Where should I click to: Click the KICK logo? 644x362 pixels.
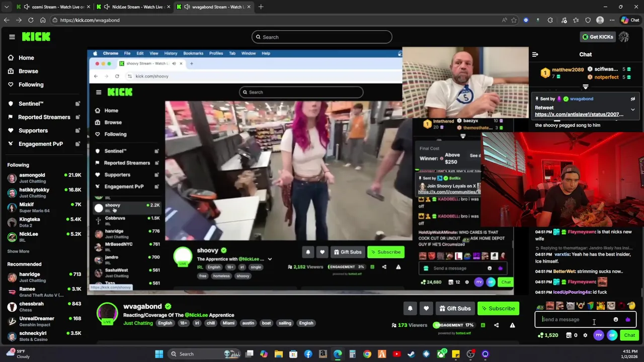(x=36, y=37)
